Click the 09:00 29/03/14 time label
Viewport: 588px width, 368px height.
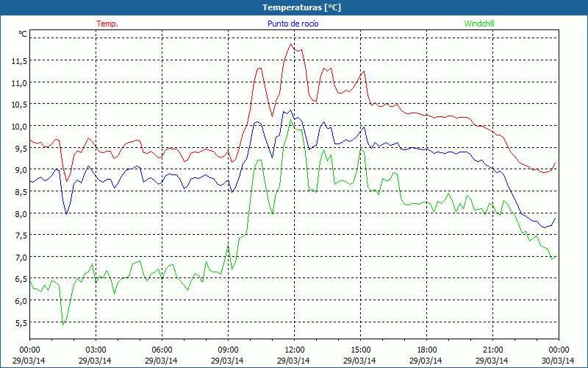click(228, 355)
